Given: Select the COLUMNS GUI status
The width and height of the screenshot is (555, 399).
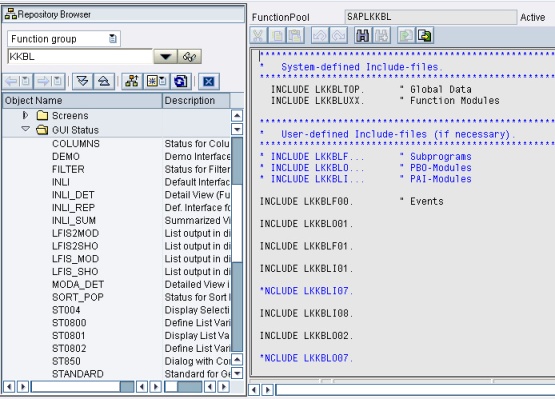Looking at the screenshot, I should [x=76, y=144].
